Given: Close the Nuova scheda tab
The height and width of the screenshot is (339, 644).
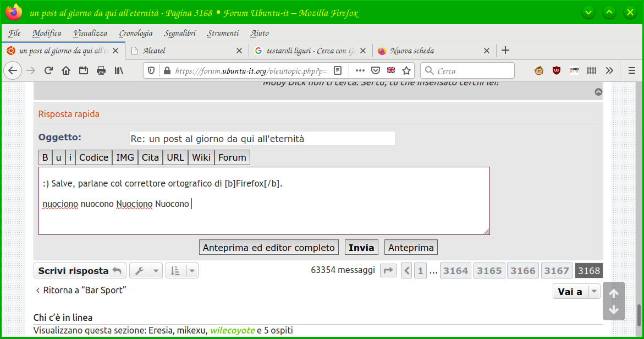Looking at the screenshot, I should point(486,51).
